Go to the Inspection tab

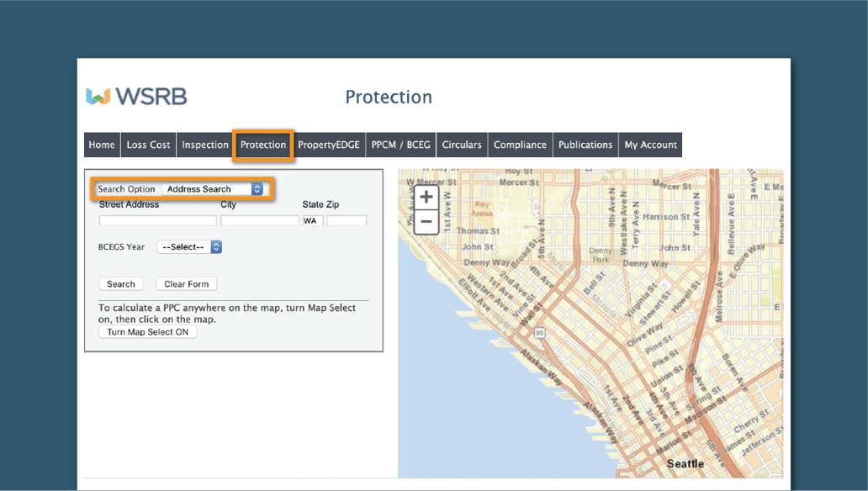point(204,144)
